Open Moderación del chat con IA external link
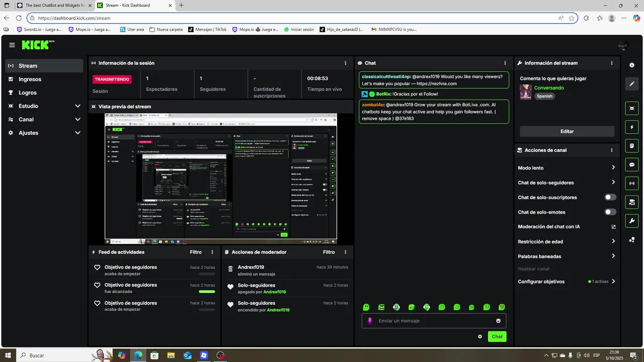Screen dimensions: 644x362 [613, 227]
